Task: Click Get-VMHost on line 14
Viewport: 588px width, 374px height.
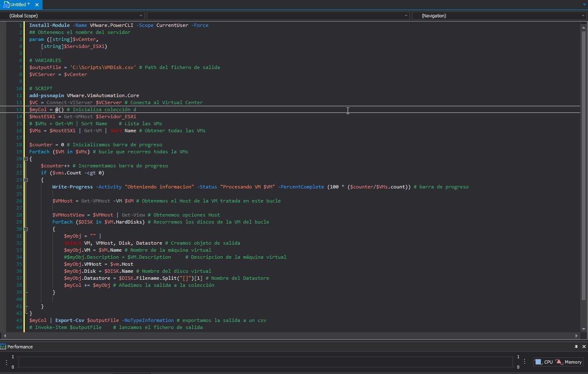Action: (x=78, y=117)
